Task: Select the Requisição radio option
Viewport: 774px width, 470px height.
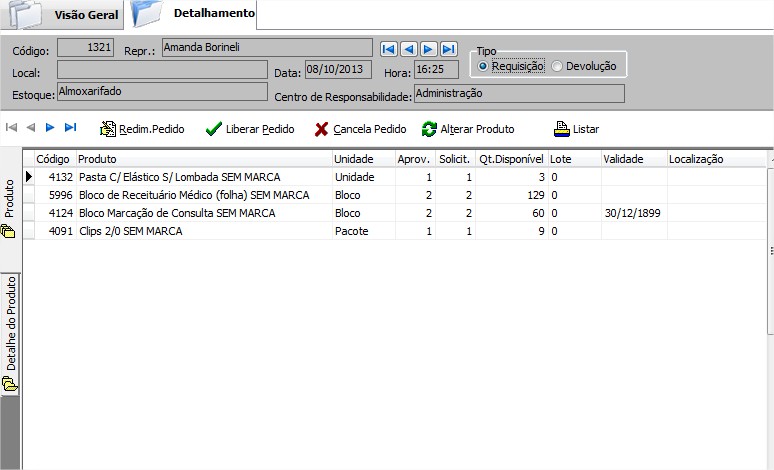Action: (x=484, y=66)
